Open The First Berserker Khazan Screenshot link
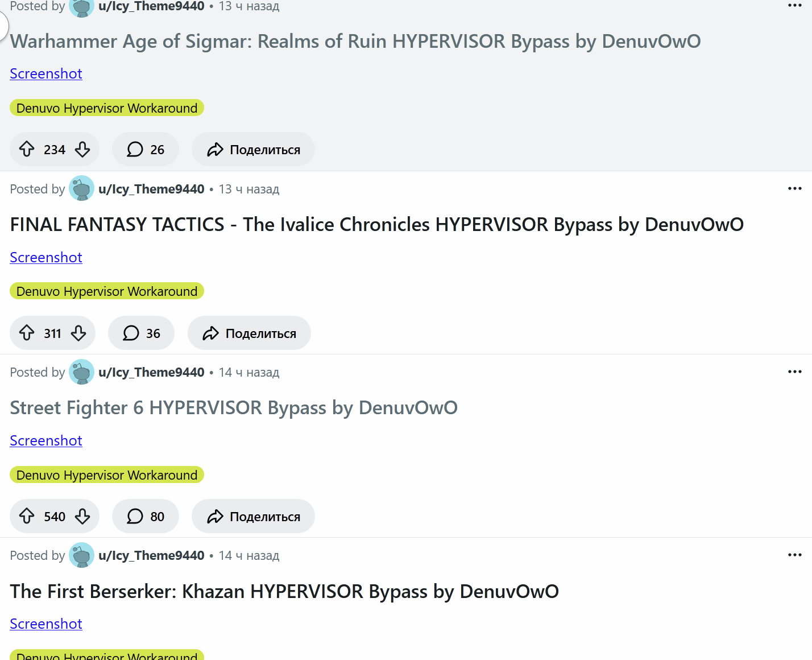This screenshot has width=812, height=660. coord(46,624)
